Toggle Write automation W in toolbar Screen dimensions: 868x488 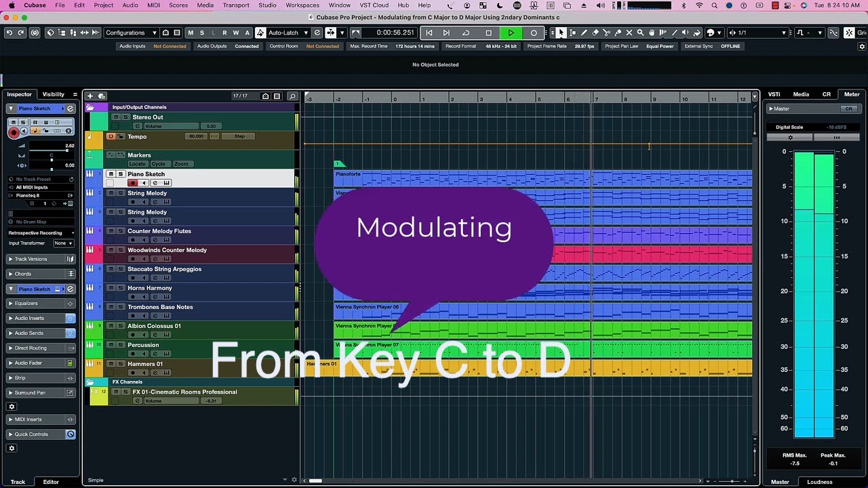click(236, 33)
